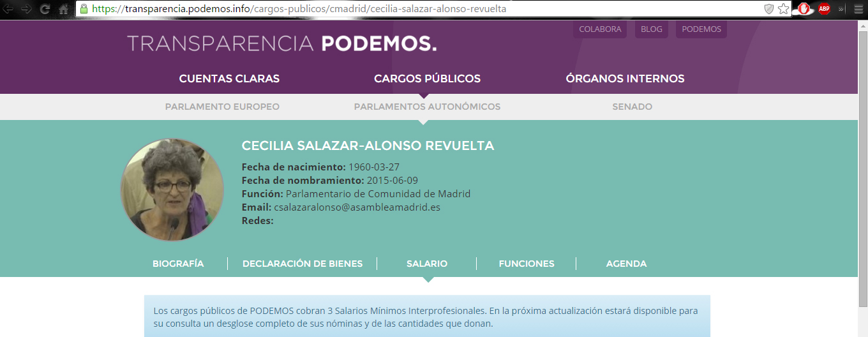Viewport: 868px width, 337px height.
Task: Select PARLAMENTO EUROPEO submenu item
Action: (222, 107)
